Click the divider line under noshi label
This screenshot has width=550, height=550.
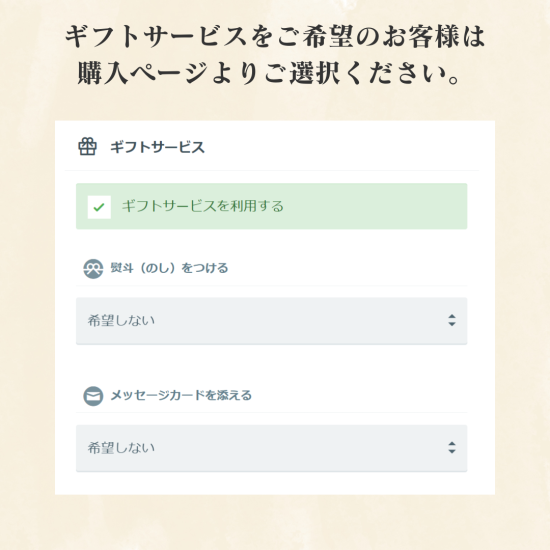tap(271, 286)
